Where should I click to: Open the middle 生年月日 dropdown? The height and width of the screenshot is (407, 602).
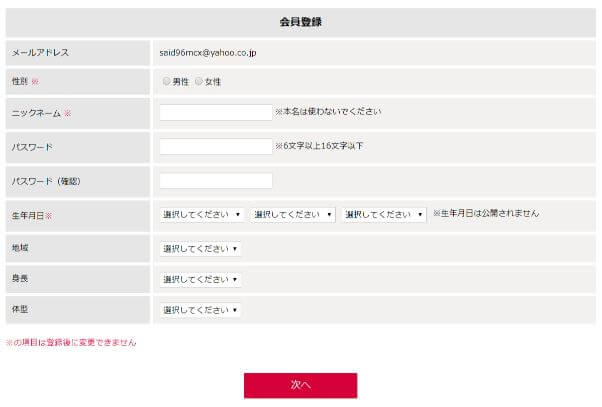pyautogui.click(x=293, y=215)
